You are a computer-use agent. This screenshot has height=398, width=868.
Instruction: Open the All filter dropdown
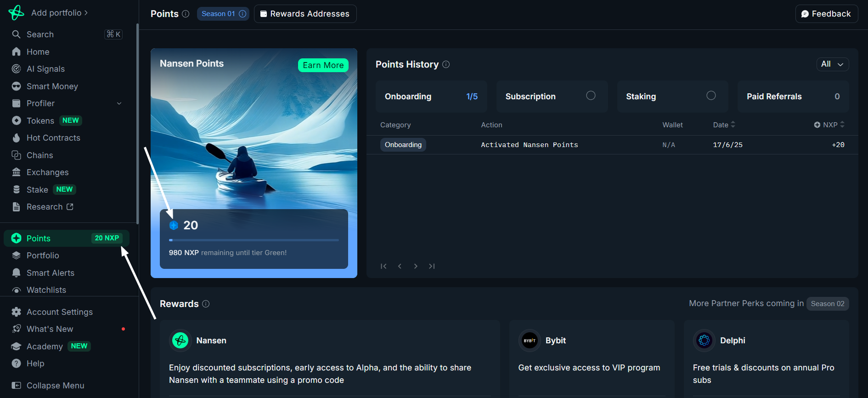point(832,64)
